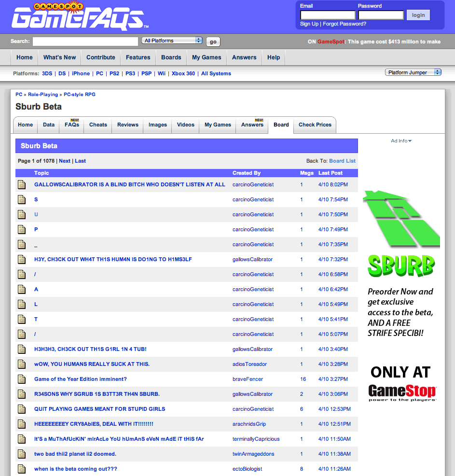Click the topic icon beside Game of the Year thread
Image resolution: width=455 pixels, height=476 pixels.
[x=22, y=379]
